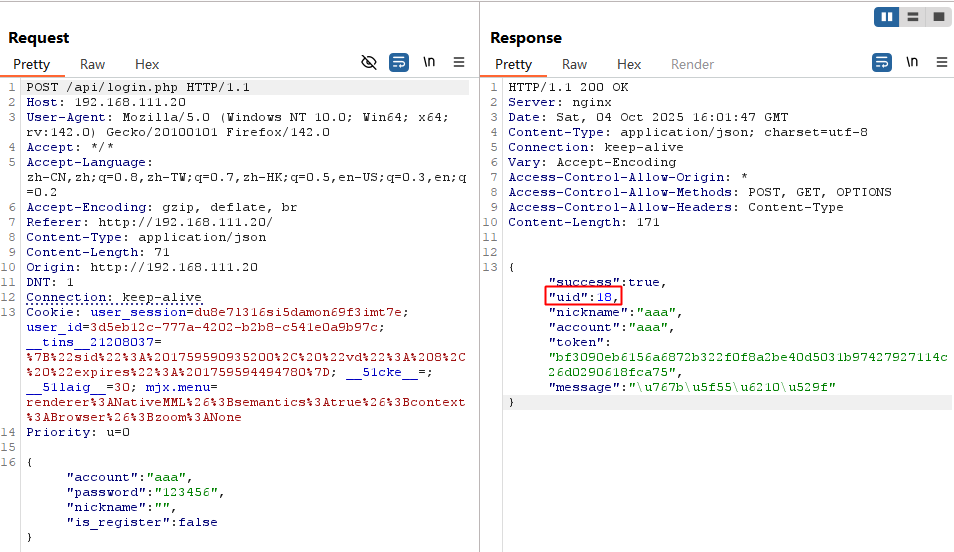The width and height of the screenshot is (954, 552).
Task: Select the Hex tab in Response panel
Action: (629, 64)
